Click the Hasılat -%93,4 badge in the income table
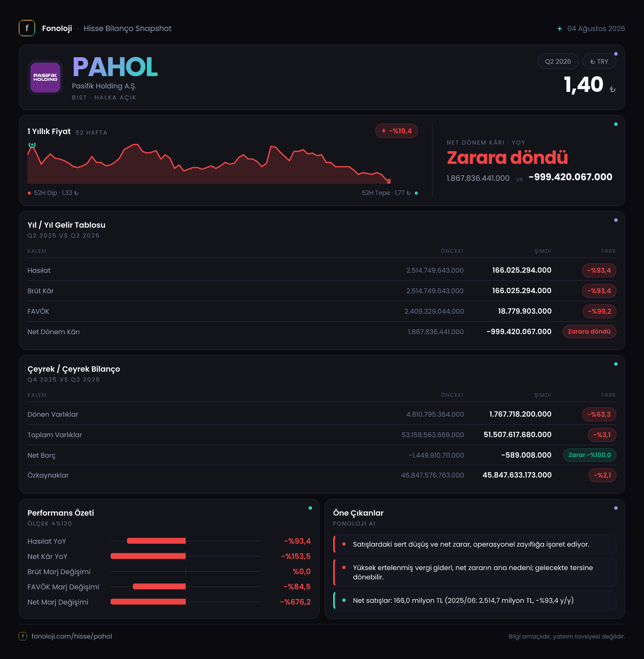 point(599,270)
